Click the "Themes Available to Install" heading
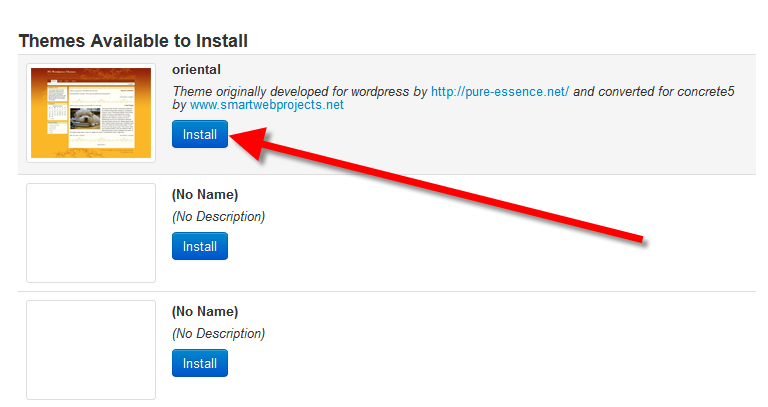The image size is (768, 407). pos(133,41)
